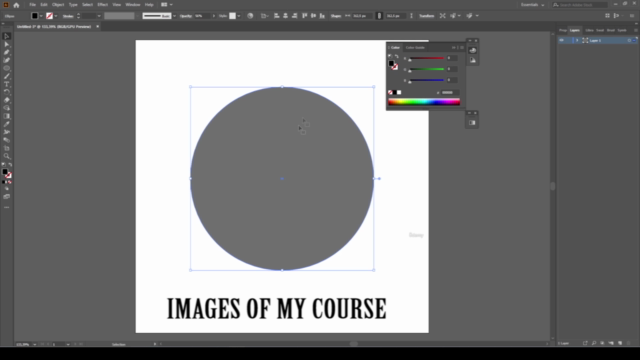The height and width of the screenshot is (360, 640).
Task: Select the None swatch in the Color panel
Action: tap(390, 93)
